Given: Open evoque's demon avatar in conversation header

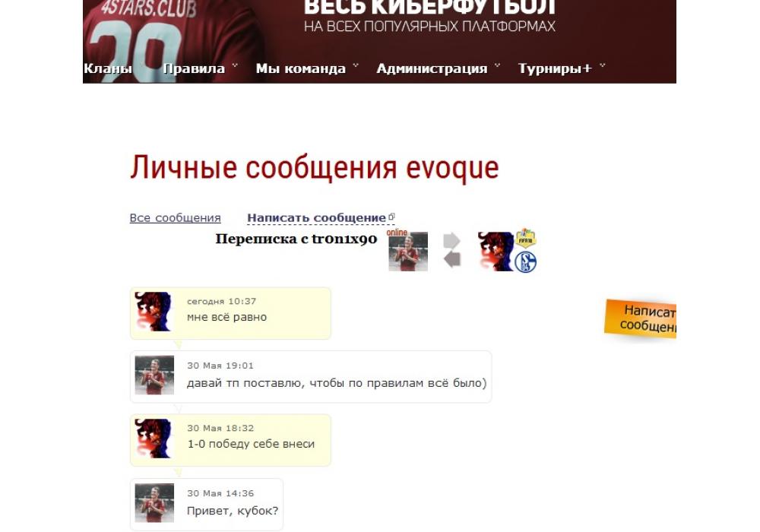Looking at the screenshot, I should point(496,252).
